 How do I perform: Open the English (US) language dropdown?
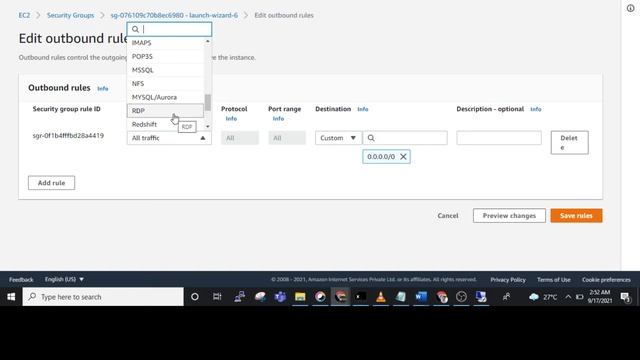pyautogui.click(x=64, y=279)
